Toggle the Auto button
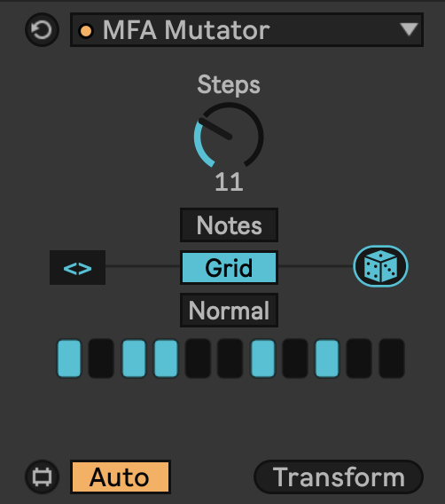This screenshot has width=445, height=504. [x=121, y=477]
